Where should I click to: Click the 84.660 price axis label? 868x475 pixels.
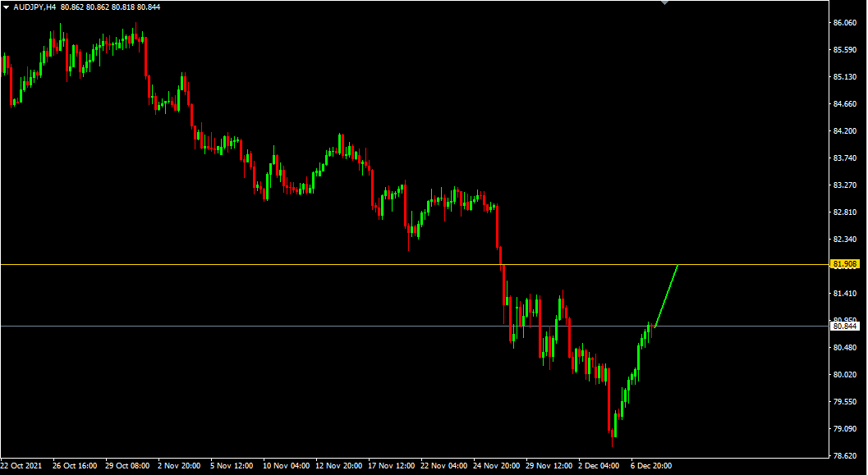(x=845, y=104)
